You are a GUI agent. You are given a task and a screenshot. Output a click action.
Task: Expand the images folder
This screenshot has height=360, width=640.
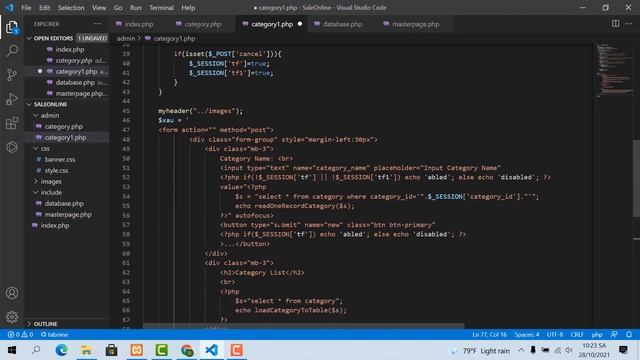pyautogui.click(x=36, y=181)
